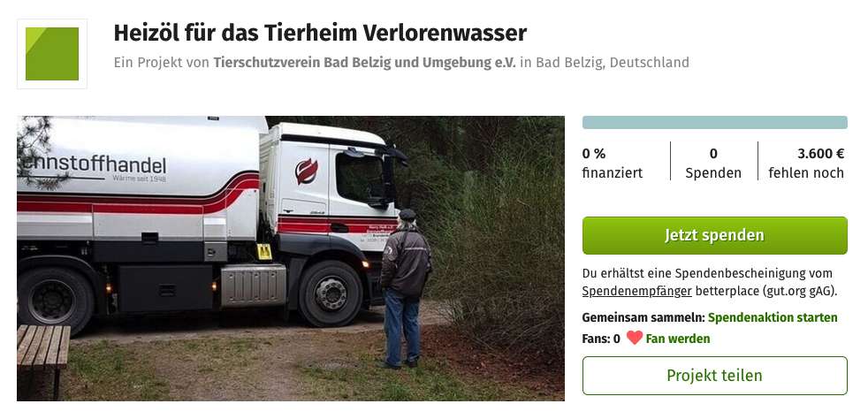Open the Spendenempfänger link
This screenshot has width=868, height=419.
636,291
